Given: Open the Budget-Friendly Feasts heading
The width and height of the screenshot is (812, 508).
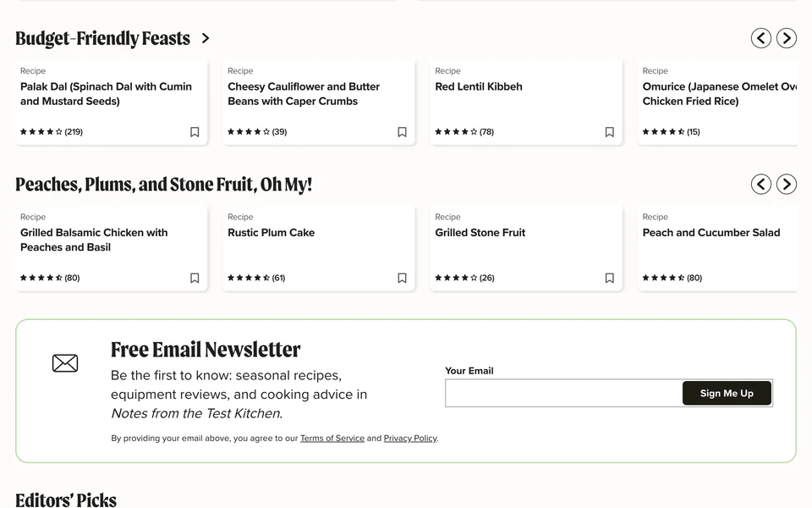Looking at the screenshot, I should [102, 38].
